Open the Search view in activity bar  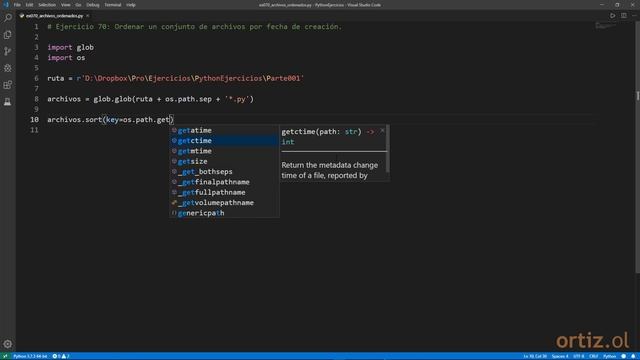8,18
